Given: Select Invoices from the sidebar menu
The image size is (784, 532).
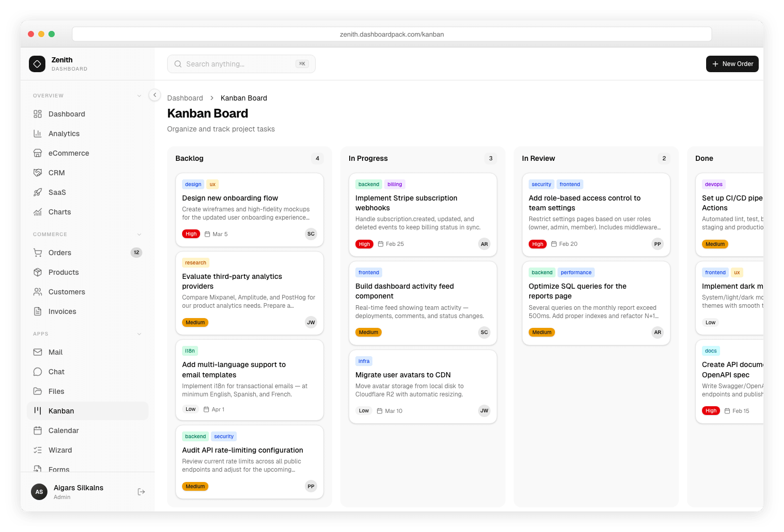Looking at the screenshot, I should [62, 311].
